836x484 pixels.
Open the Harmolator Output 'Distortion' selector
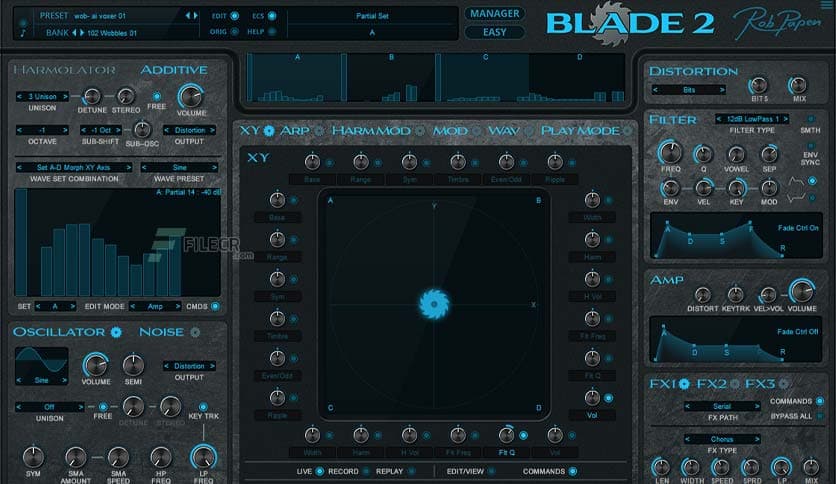click(189, 130)
